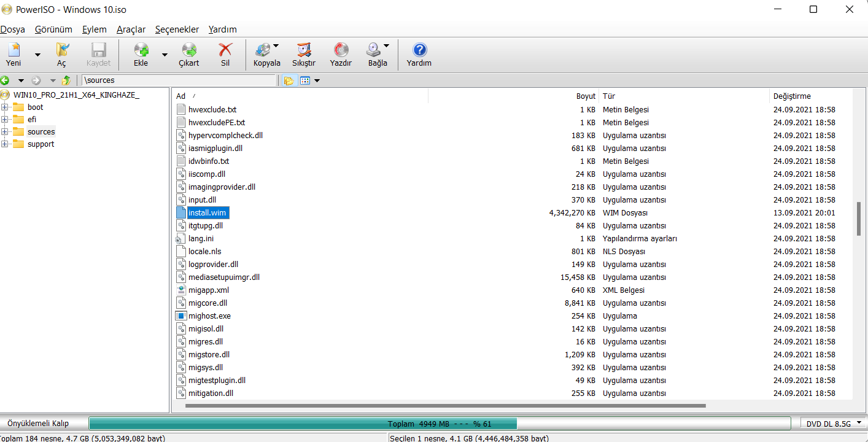Sort files by the Tür column header
868x442 pixels.
684,96
